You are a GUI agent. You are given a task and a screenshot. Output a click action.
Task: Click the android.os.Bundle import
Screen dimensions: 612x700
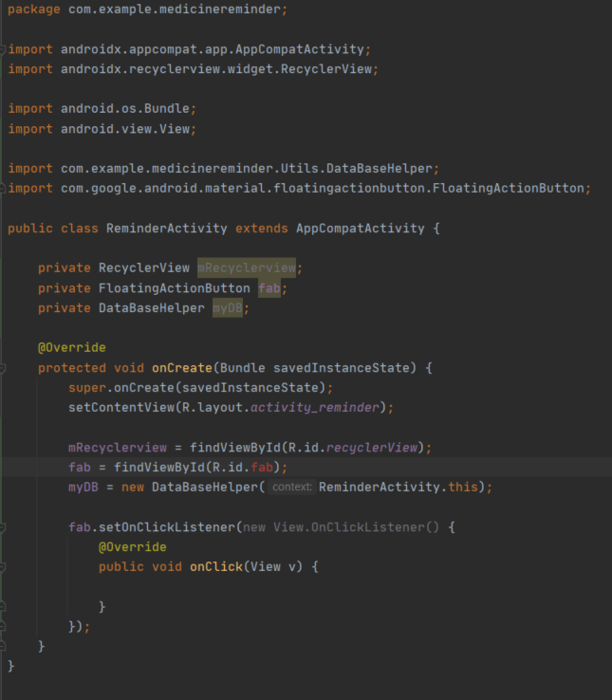click(x=125, y=108)
